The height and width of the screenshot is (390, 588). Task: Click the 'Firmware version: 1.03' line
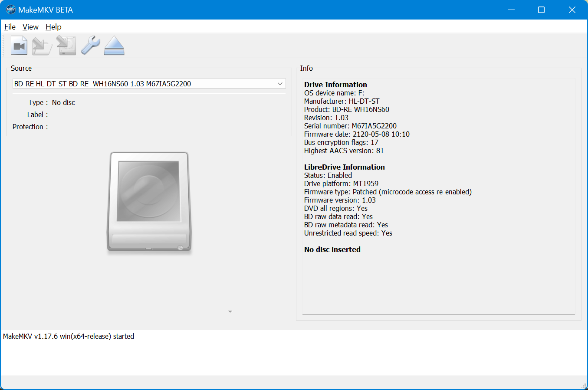pos(340,200)
